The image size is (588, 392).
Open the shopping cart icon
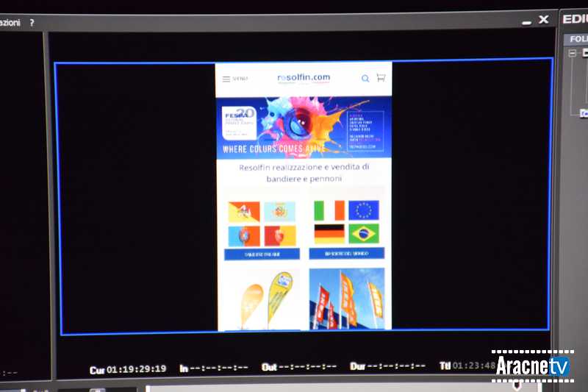[381, 78]
